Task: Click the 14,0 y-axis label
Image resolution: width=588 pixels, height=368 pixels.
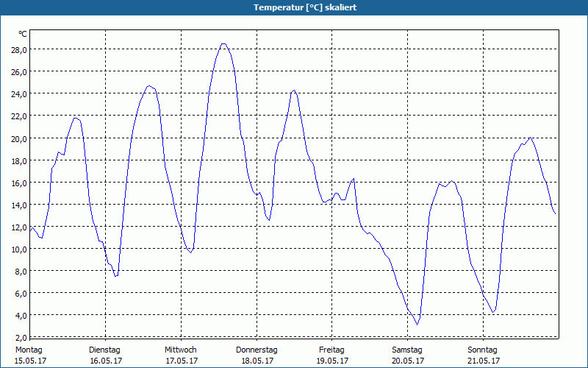Action: click(x=18, y=205)
